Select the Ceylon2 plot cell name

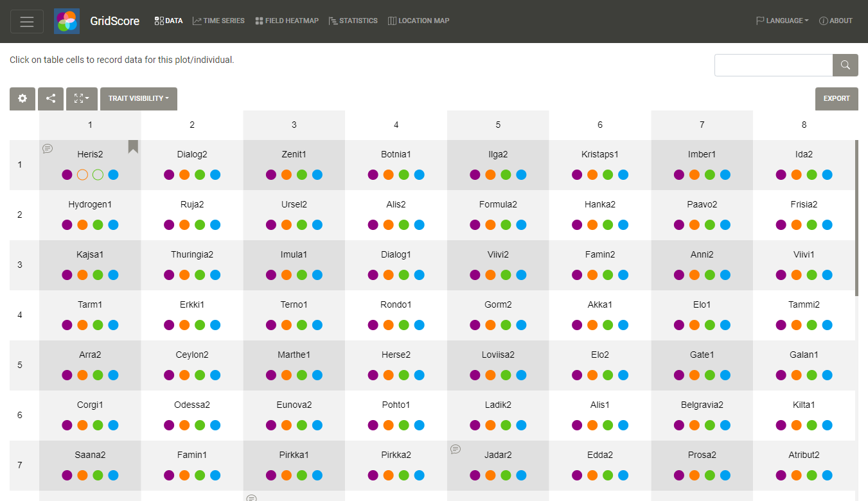point(192,355)
